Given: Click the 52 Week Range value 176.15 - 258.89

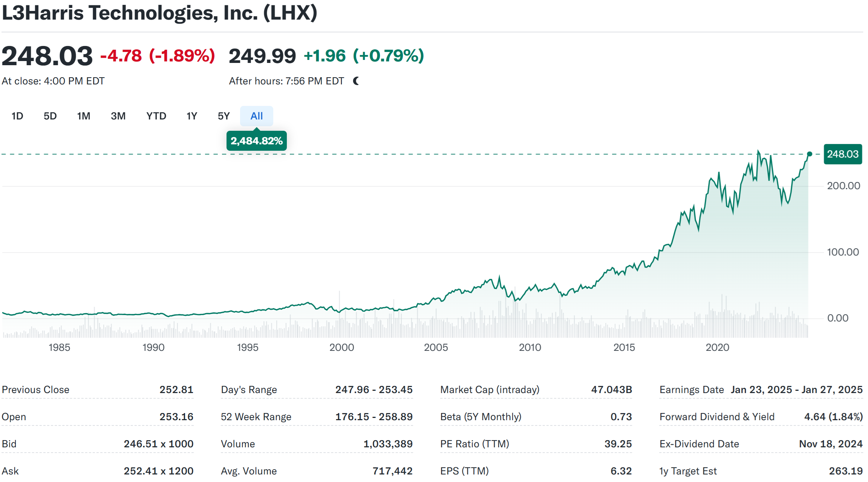Looking at the screenshot, I should point(374,417).
